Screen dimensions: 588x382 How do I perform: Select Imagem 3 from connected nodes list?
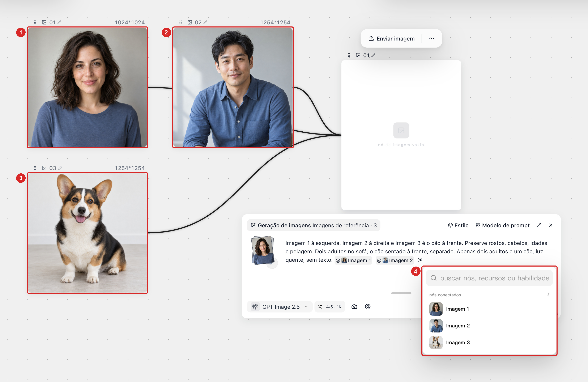pos(489,343)
